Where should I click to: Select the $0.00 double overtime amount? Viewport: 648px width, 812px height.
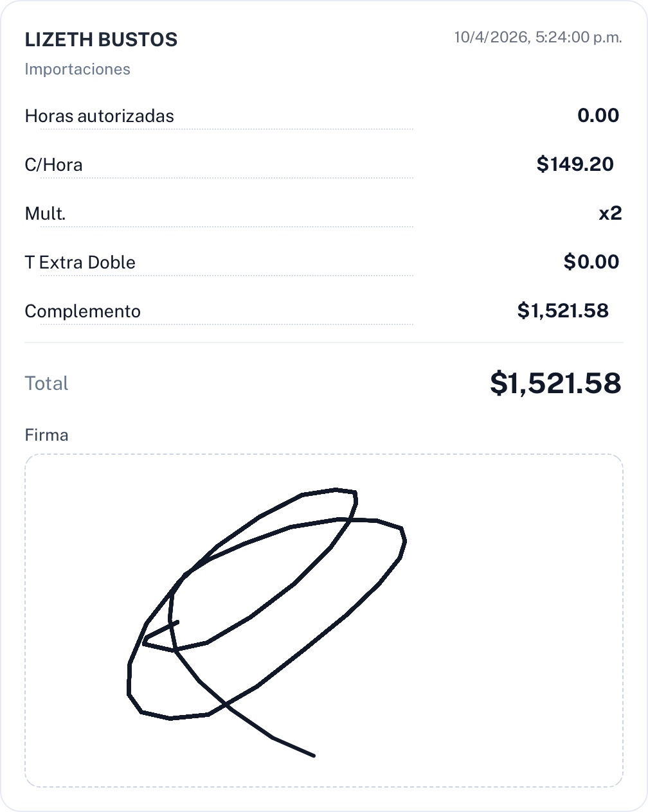591,262
